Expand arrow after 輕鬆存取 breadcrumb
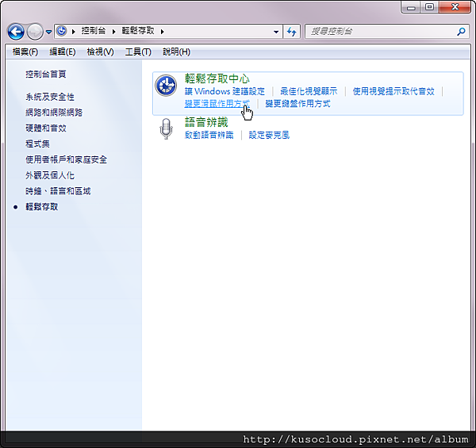Viewport: 476px width, 448px height. (x=163, y=31)
